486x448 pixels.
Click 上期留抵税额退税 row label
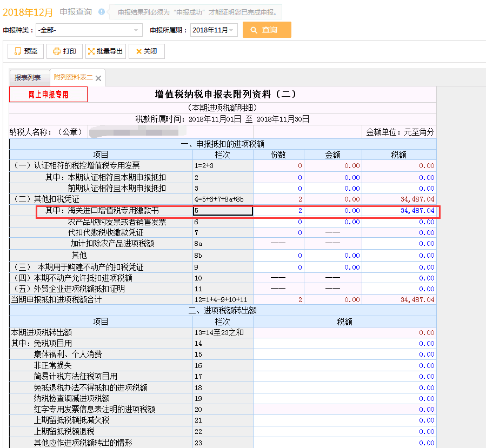64,432
